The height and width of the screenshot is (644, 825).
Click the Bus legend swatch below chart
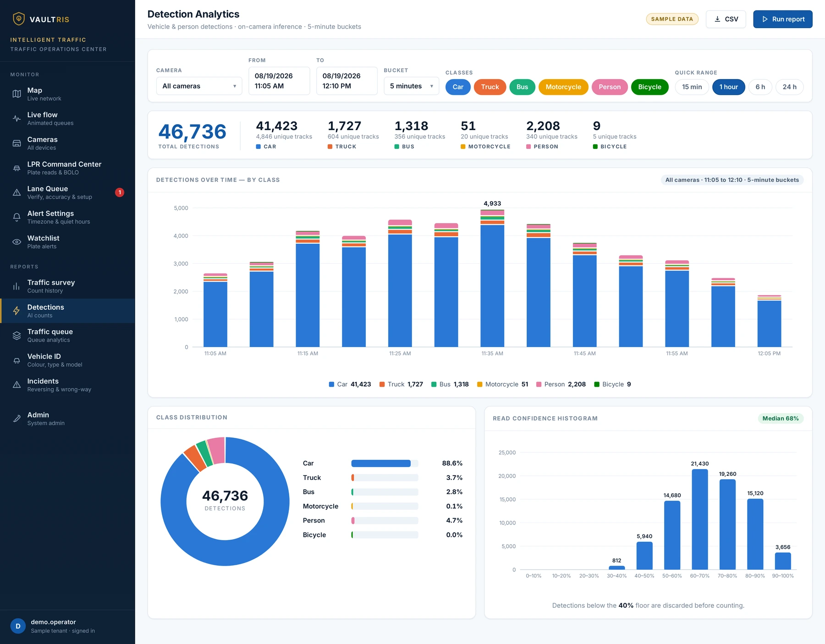434,384
